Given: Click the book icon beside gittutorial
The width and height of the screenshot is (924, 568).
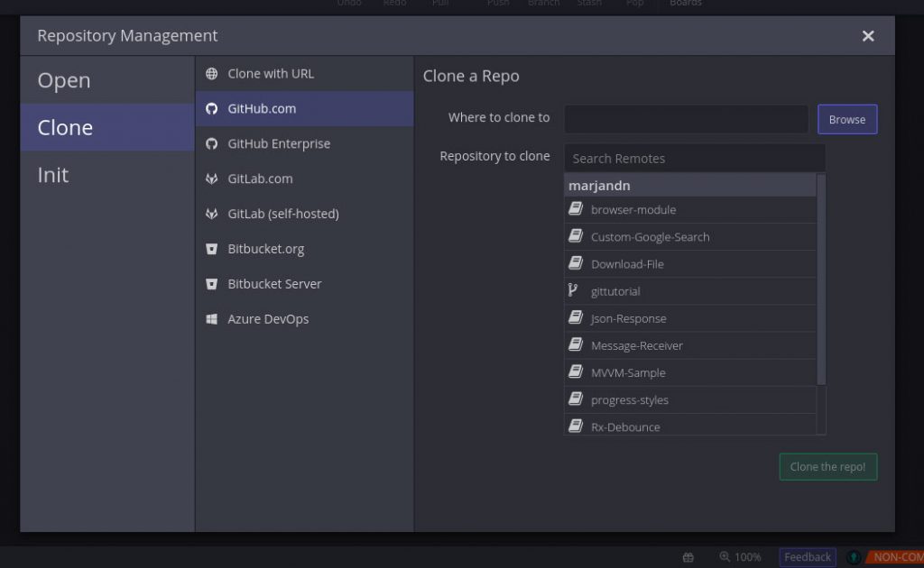Looking at the screenshot, I should [x=575, y=290].
